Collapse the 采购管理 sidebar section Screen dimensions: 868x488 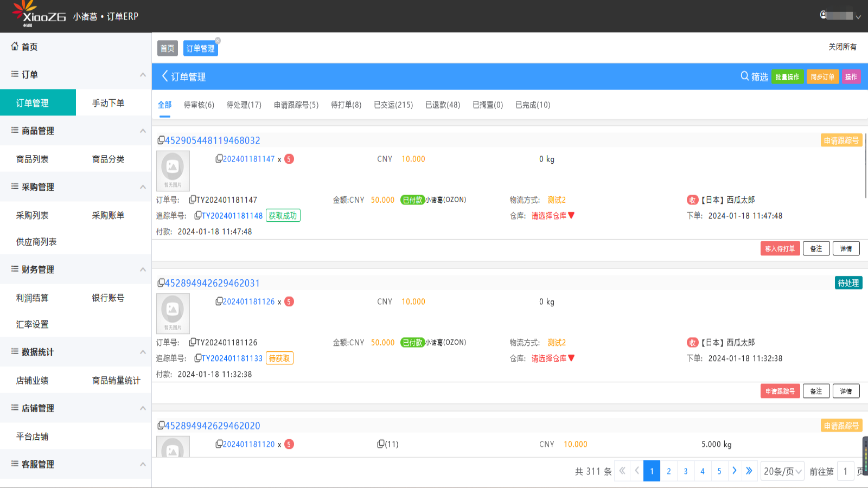(143, 187)
